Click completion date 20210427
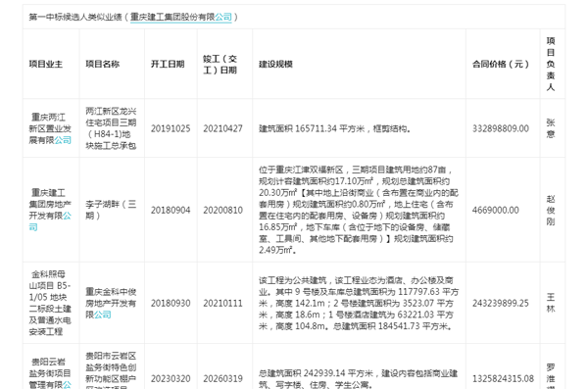The width and height of the screenshot is (588, 389). [x=222, y=128]
